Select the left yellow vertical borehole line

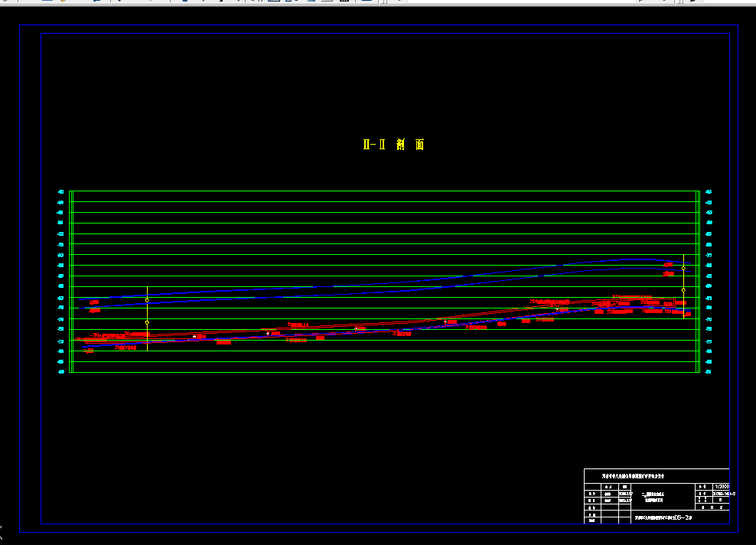(x=147, y=318)
